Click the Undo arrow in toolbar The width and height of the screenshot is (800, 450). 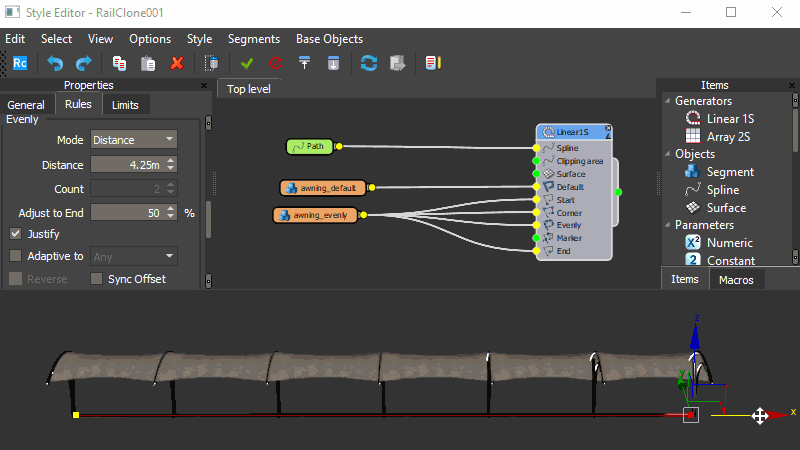[55, 63]
